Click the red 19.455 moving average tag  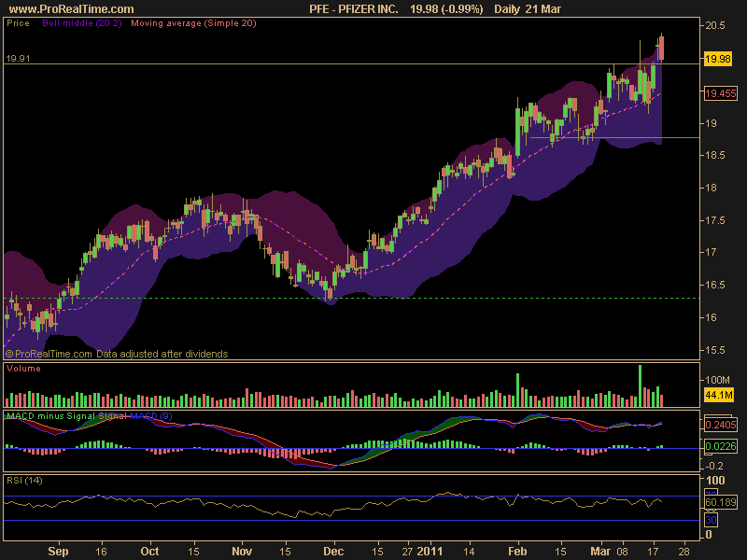click(720, 93)
